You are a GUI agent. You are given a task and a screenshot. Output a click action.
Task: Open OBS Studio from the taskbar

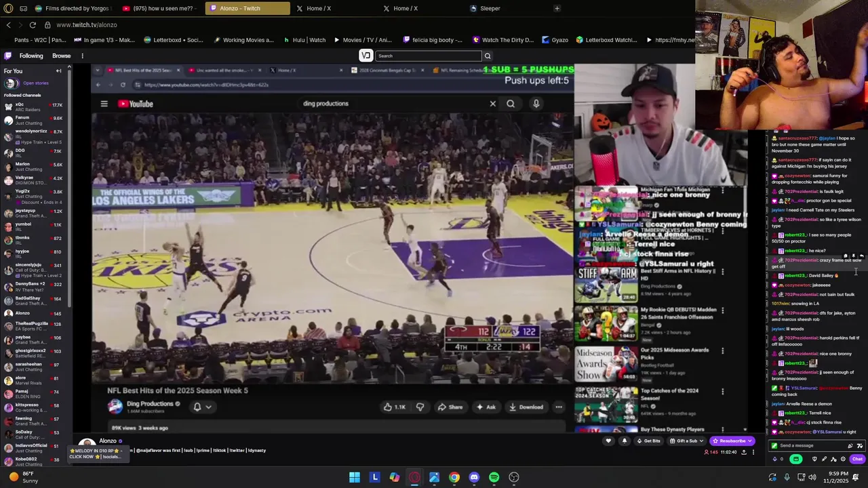pyautogui.click(x=514, y=477)
